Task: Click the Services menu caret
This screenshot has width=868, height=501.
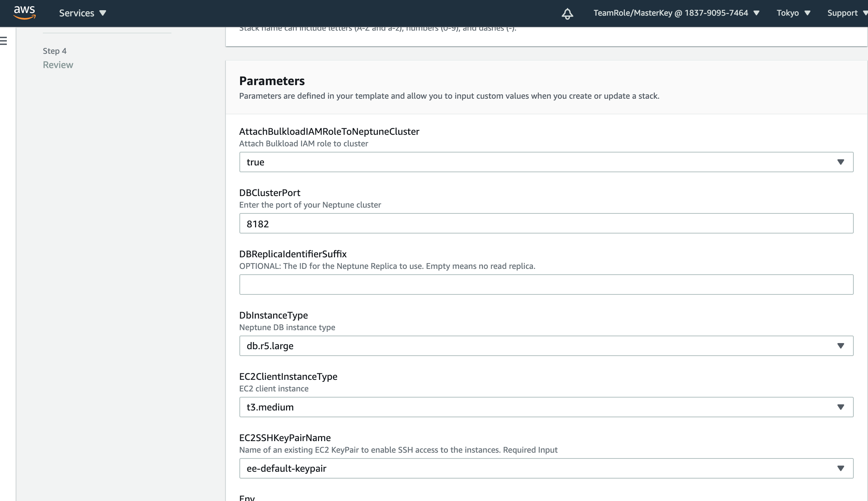Action: point(102,13)
